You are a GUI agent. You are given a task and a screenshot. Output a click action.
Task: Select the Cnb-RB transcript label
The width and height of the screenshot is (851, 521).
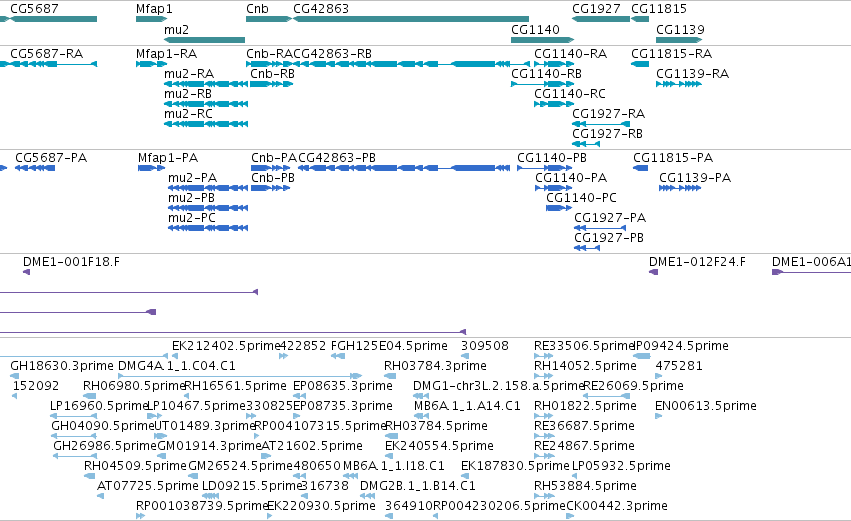pos(272,74)
